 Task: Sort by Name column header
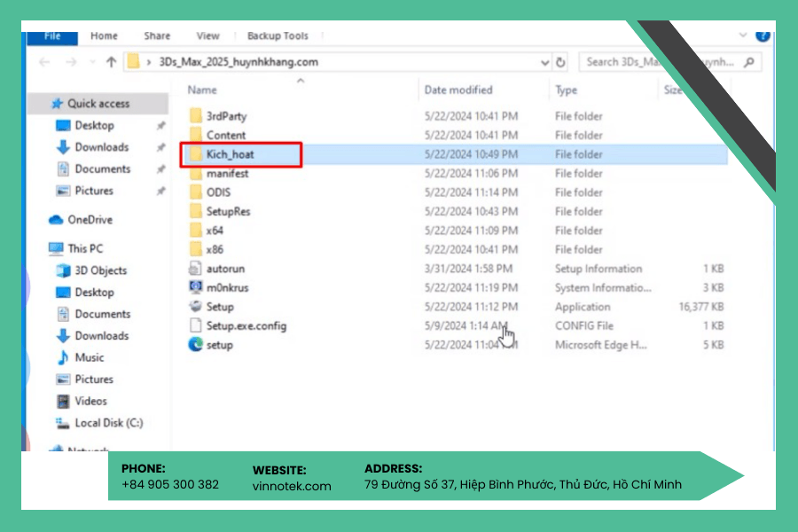pyautogui.click(x=202, y=90)
